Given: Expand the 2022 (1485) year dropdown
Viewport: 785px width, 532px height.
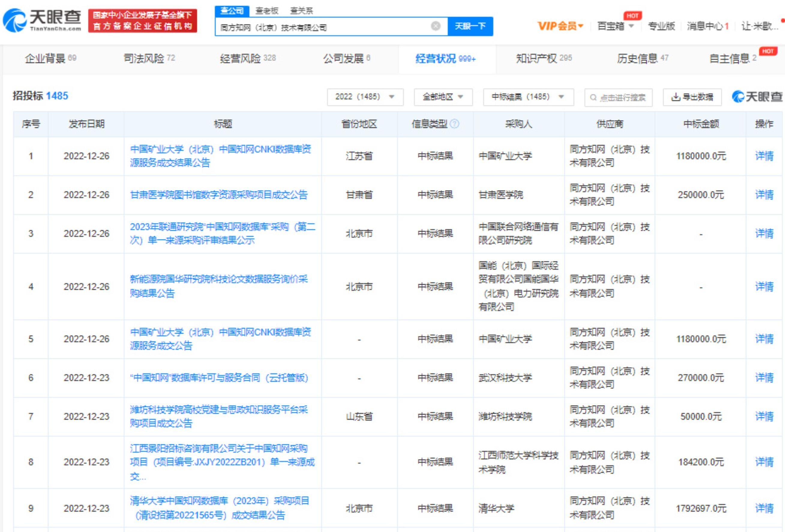Looking at the screenshot, I should click(x=365, y=97).
